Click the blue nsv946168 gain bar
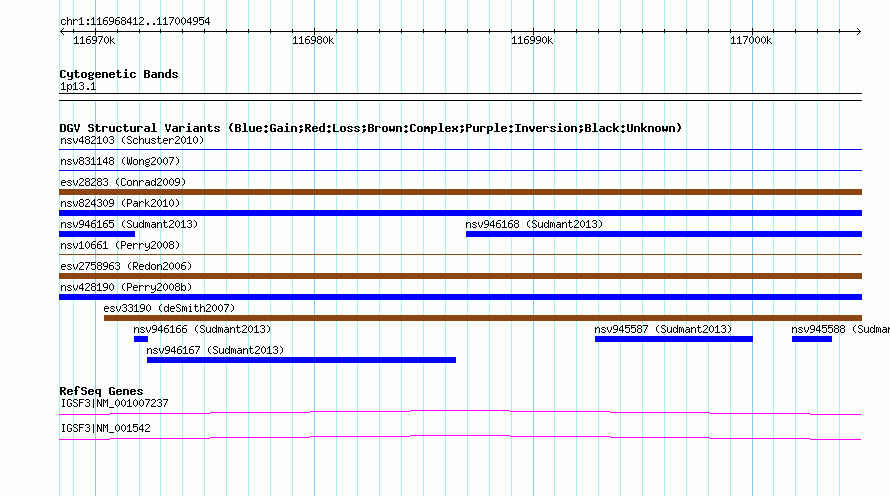Image resolution: width=890 pixels, height=496 pixels. [x=664, y=234]
